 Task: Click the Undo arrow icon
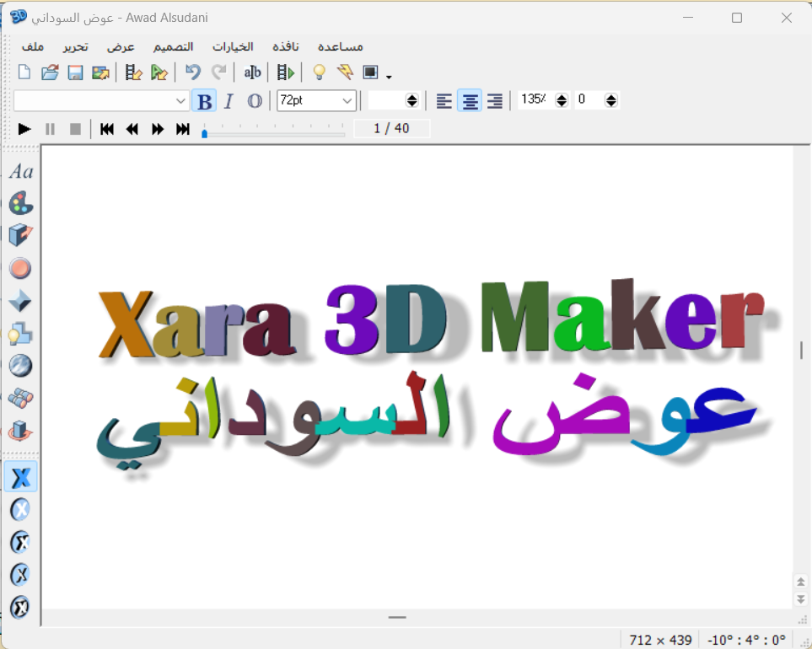pyautogui.click(x=193, y=72)
